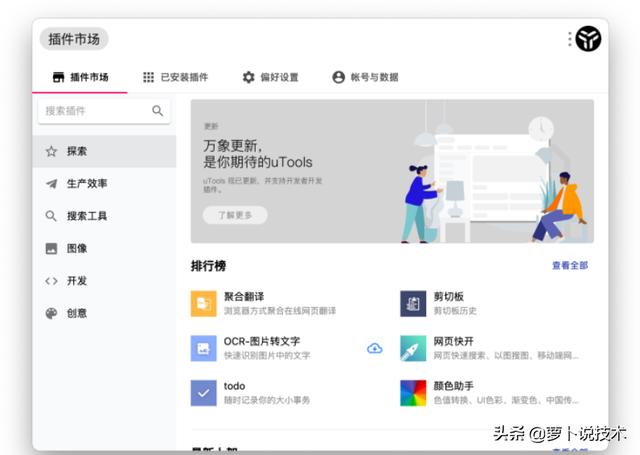Open the 网页快开 rocket icon
The width and height of the screenshot is (640, 455).
coord(413,348)
